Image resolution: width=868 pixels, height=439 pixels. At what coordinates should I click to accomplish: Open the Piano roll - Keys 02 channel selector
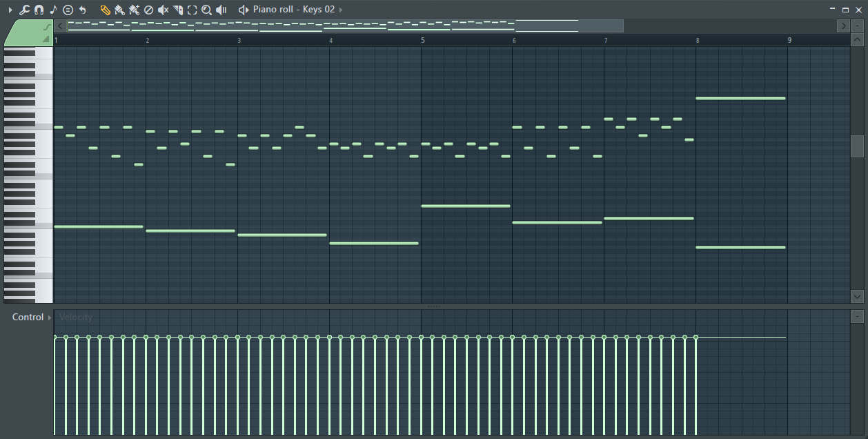click(294, 10)
